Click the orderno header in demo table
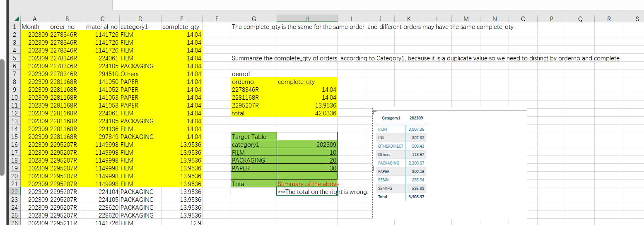The image size is (644, 225). [253, 82]
